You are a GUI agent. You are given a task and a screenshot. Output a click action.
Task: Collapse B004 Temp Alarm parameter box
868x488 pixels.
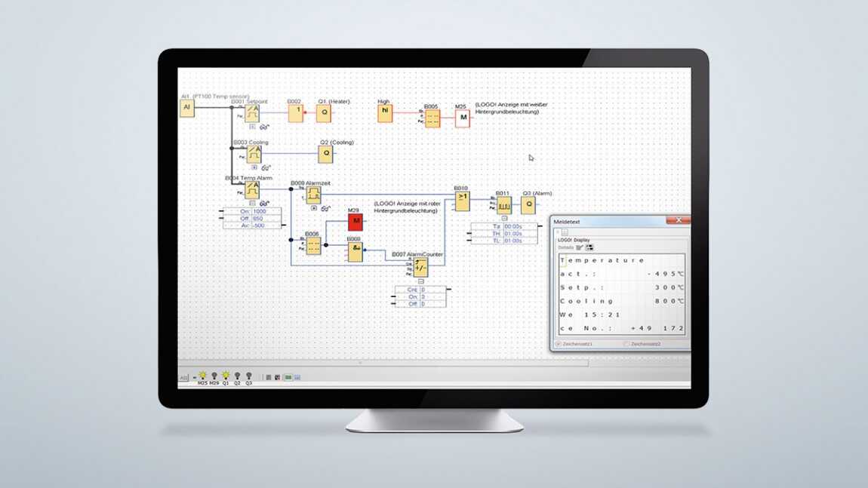[x=252, y=203]
